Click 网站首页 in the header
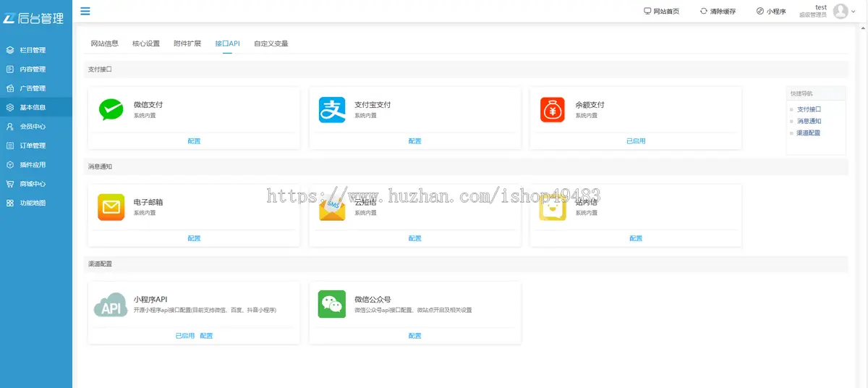The image size is (868, 388). coord(666,12)
